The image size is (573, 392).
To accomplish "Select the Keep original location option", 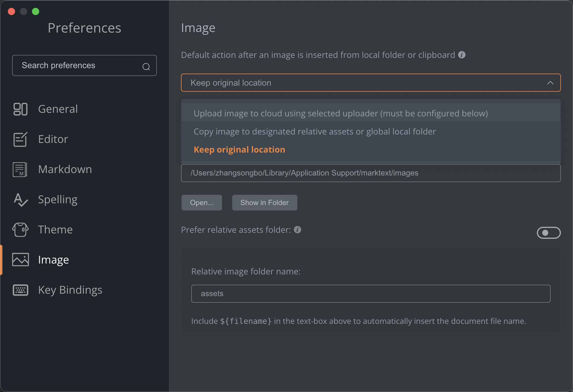I will (239, 150).
